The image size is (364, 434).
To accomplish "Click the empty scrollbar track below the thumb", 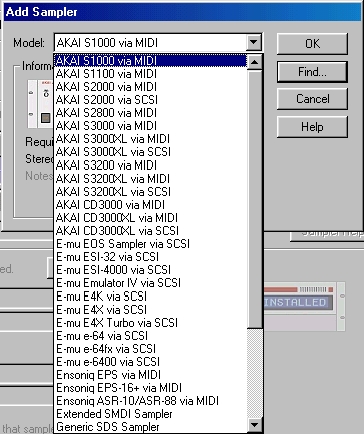I will (x=255, y=373).
